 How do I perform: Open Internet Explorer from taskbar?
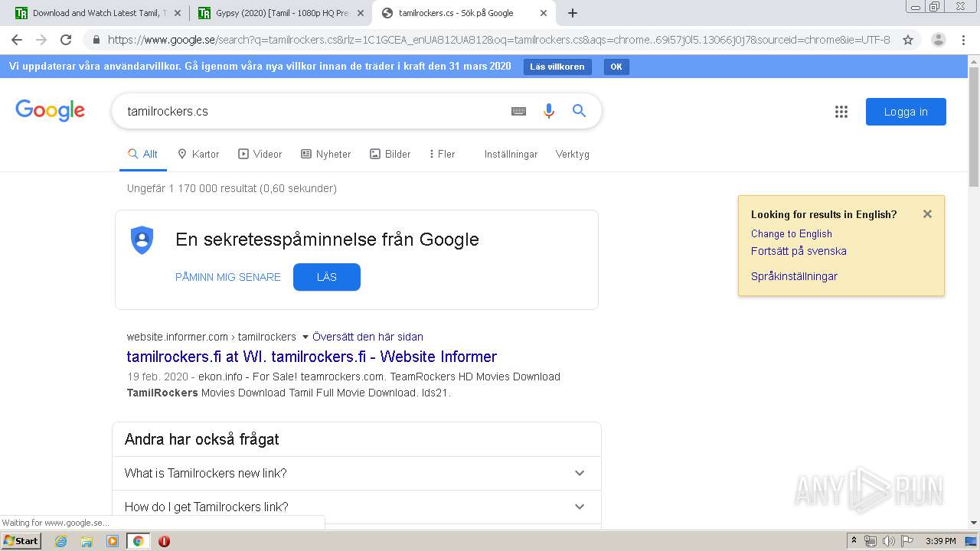60,541
